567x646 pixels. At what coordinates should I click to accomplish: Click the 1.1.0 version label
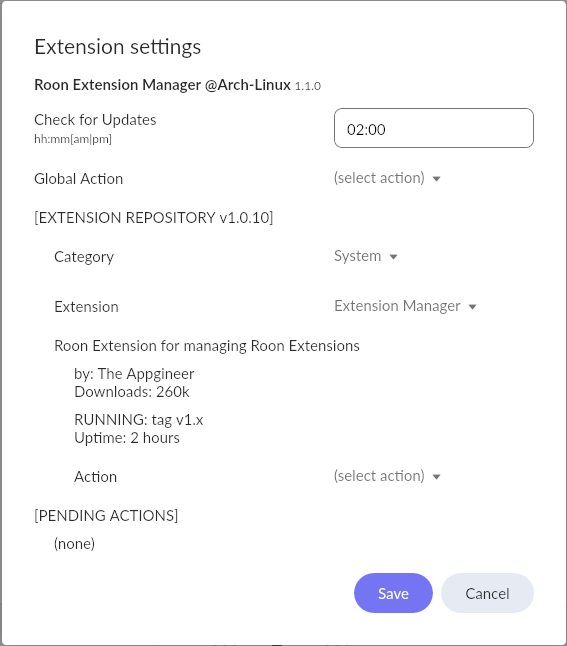[x=308, y=86]
